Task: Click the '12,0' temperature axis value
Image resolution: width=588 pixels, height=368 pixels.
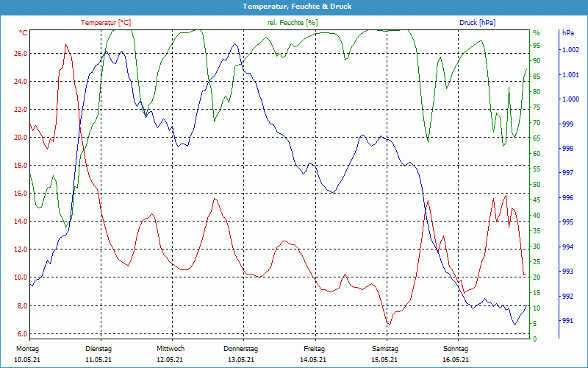Action: tap(21, 250)
